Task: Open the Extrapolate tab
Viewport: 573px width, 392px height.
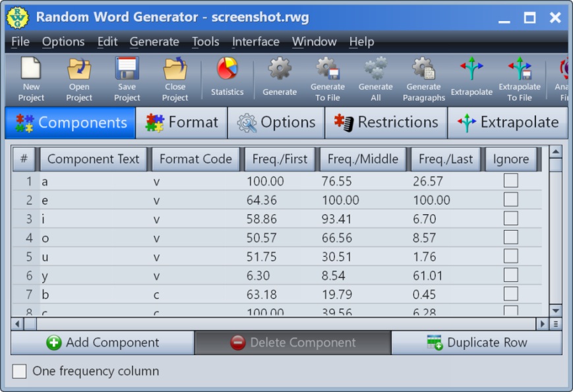Action: [508, 123]
